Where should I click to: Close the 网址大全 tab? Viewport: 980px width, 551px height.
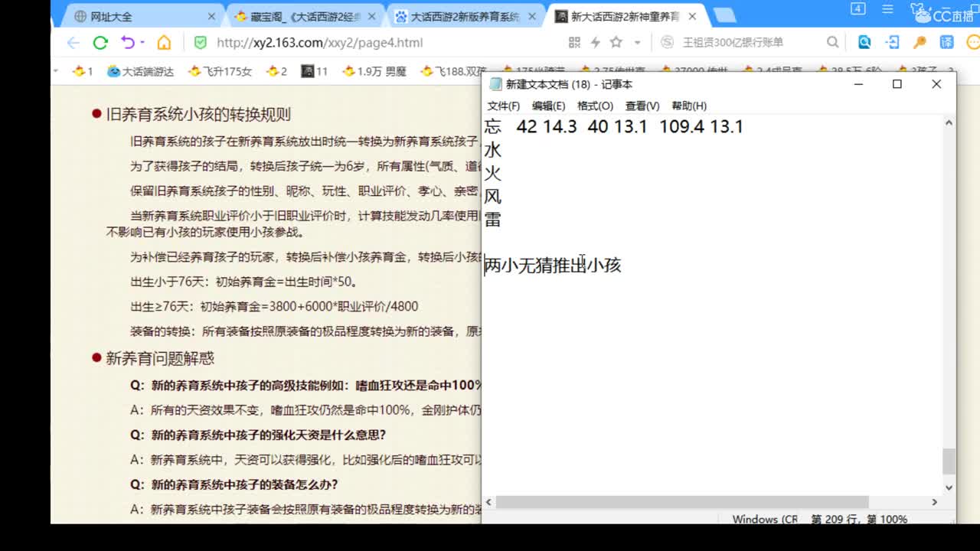pyautogui.click(x=212, y=16)
